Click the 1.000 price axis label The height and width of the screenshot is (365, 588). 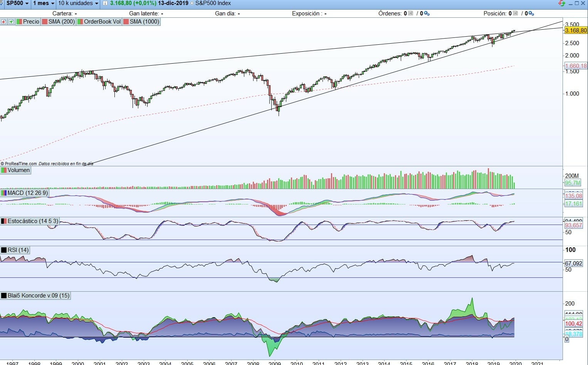[572, 94]
